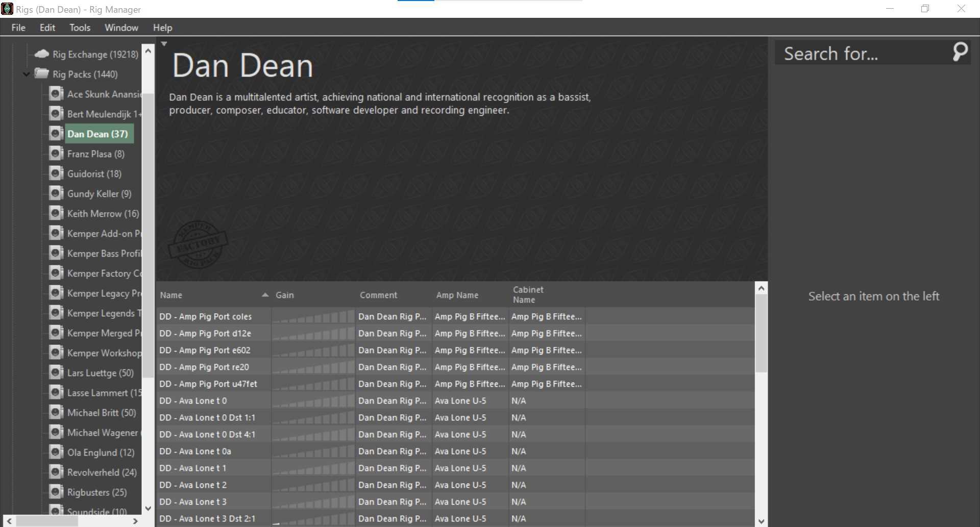The image size is (980, 527).
Task: Open the Help menu
Action: coord(162,28)
